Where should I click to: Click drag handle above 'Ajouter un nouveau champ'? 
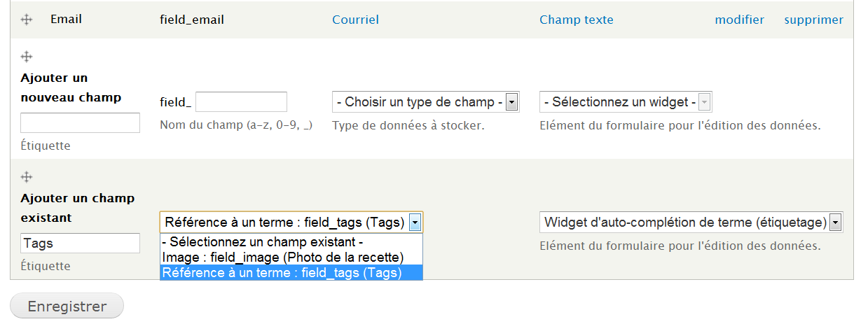point(27,57)
